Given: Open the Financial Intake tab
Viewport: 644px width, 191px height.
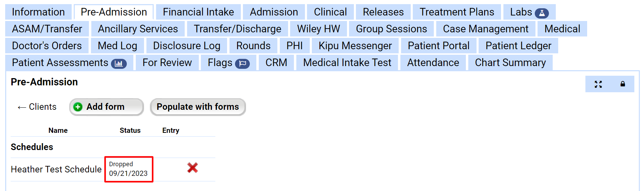Looking at the screenshot, I should click(198, 12).
